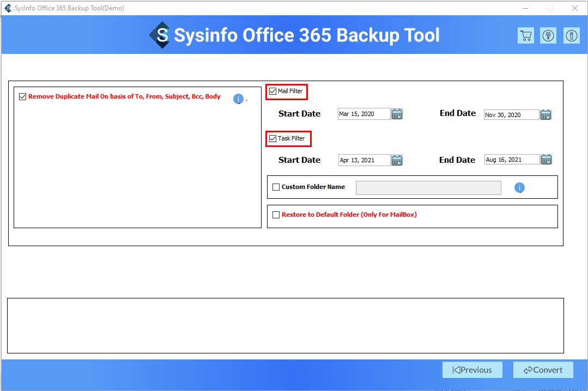This screenshot has height=391, width=588.
Task: Open Mail Filter start date calendar
Action: [x=397, y=114]
